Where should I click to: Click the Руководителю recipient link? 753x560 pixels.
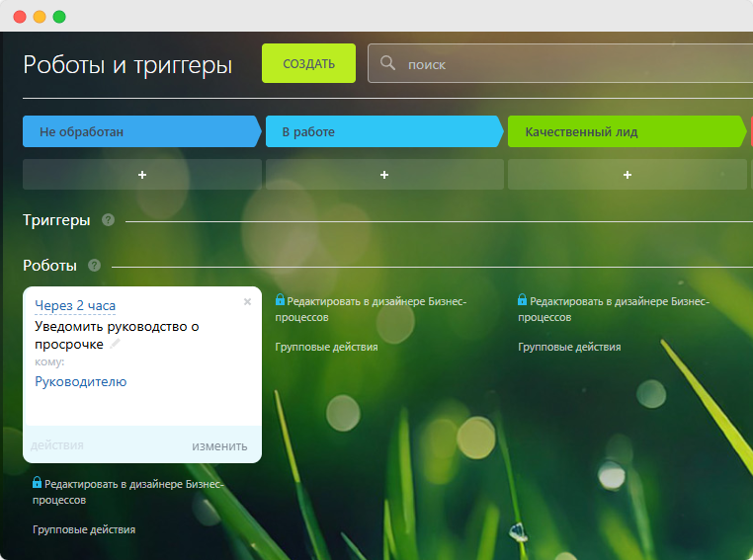point(81,381)
